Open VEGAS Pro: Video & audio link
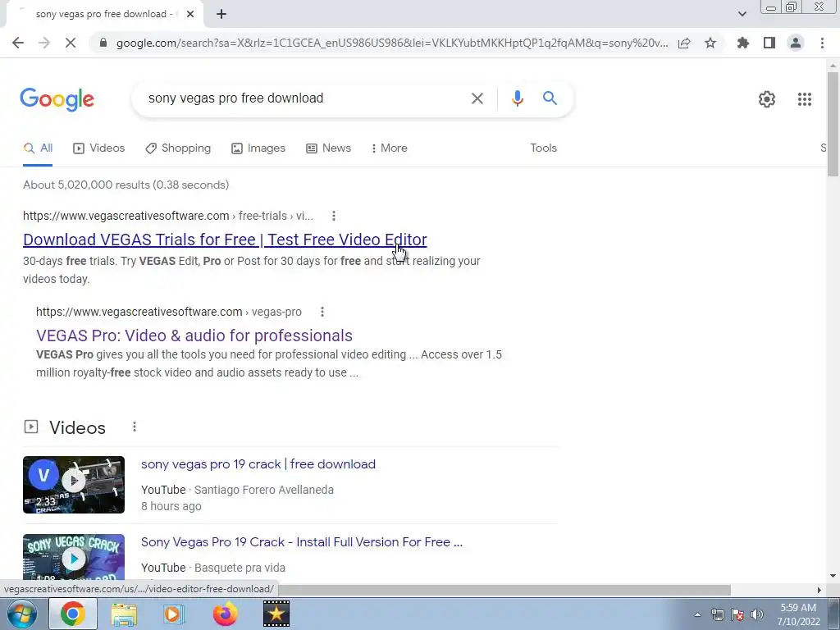The width and height of the screenshot is (840, 630). [194, 336]
